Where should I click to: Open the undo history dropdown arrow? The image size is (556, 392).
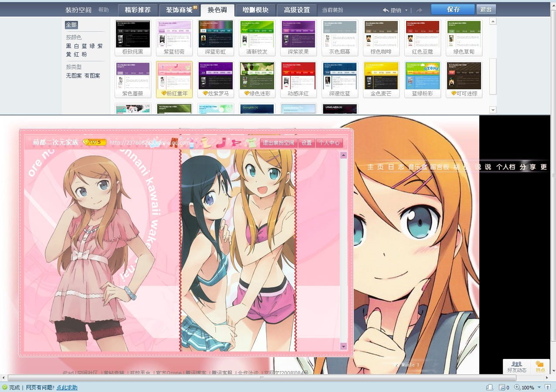tap(407, 10)
